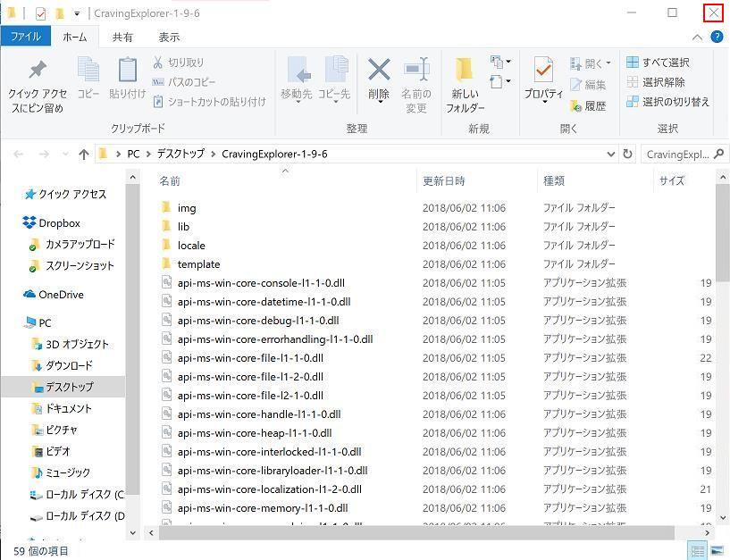Click the Refresh icon beside address bar
Screen dimensions: 730x560
tap(627, 155)
